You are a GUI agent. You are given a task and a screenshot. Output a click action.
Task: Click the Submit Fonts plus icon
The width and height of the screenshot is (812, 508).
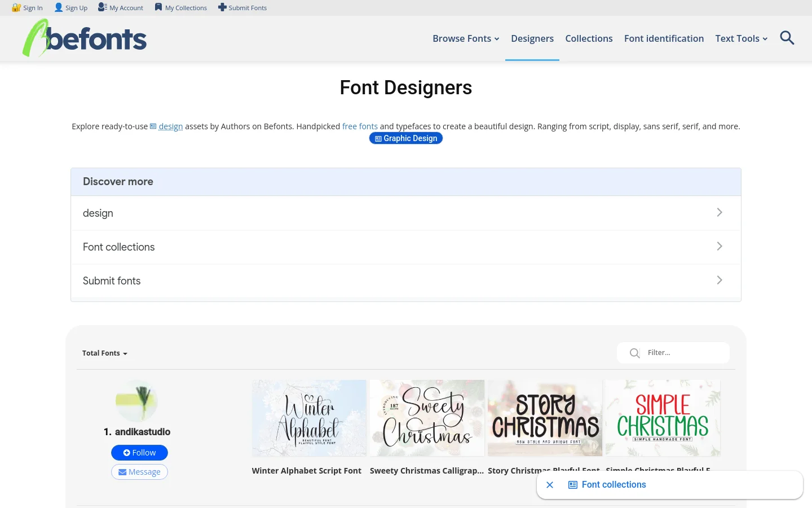[x=222, y=7]
